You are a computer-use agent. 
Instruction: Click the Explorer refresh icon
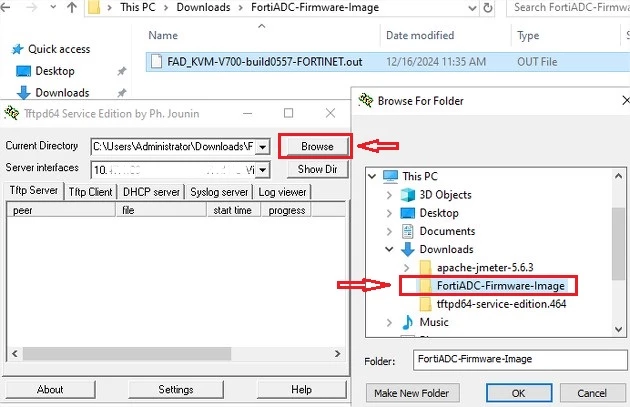tap(488, 7)
